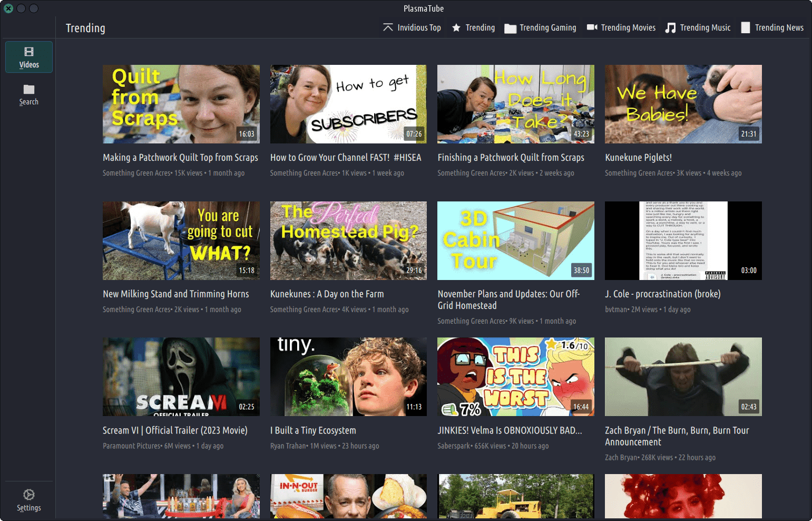Click the Trending News page icon

click(746, 28)
